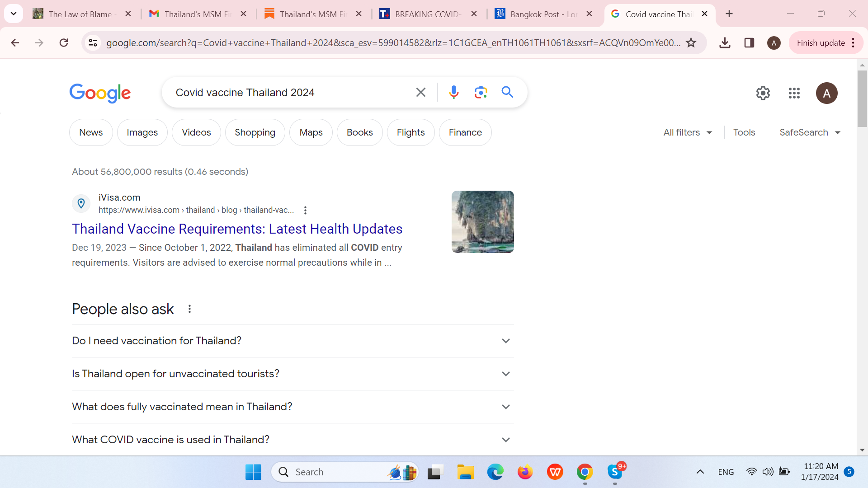View site information icon in address bar

(x=93, y=43)
